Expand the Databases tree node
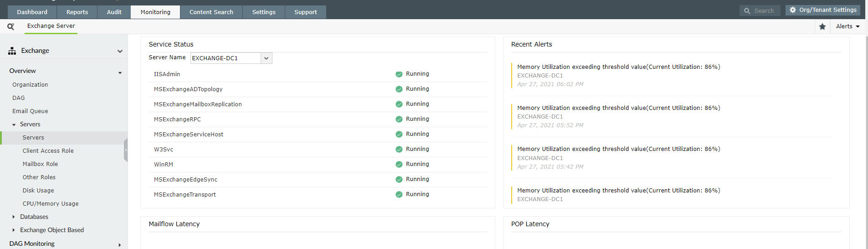This screenshot has height=249, width=868. tap(14, 217)
